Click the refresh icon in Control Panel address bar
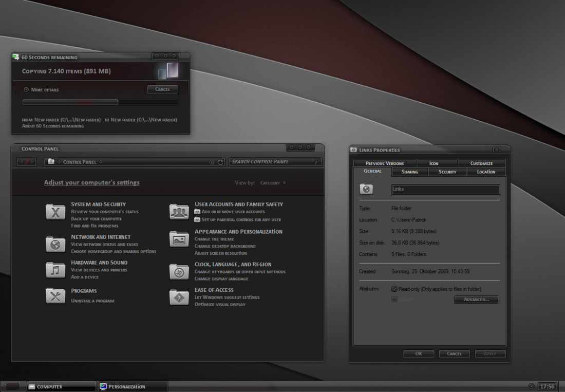 [220, 162]
